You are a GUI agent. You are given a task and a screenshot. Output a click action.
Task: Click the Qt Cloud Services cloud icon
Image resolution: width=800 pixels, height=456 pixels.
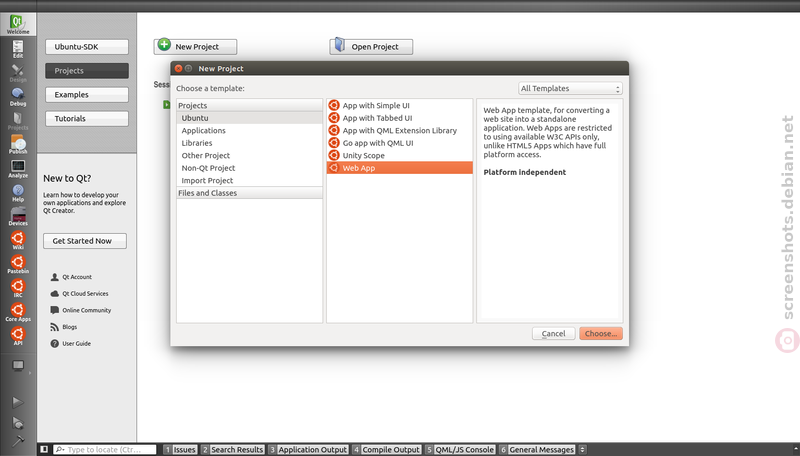[x=55, y=294]
